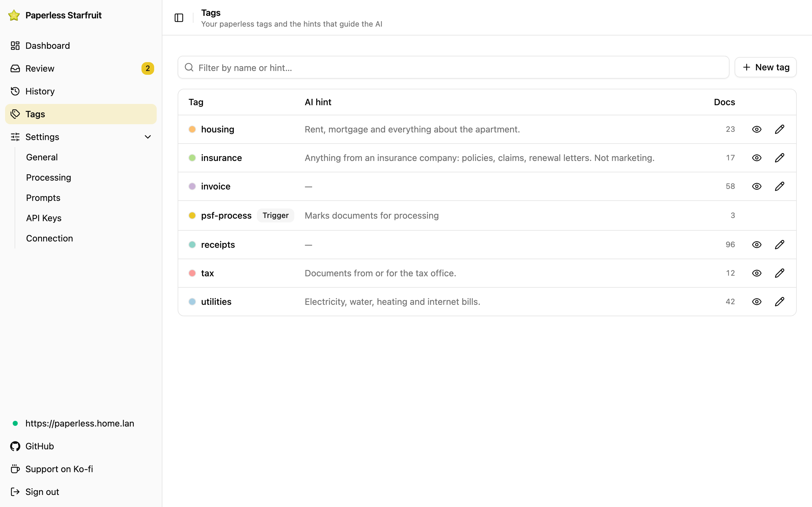Edit the insurance tag with the pencil icon
Screen dimensions: 812x507
coord(779,158)
